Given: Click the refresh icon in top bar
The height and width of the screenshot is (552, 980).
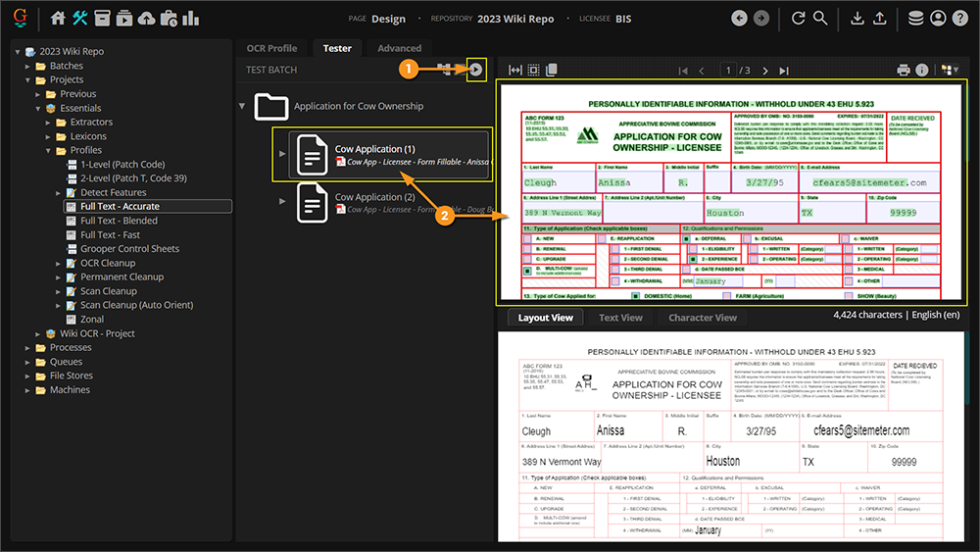Looking at the screenshot, I should 798,19.
